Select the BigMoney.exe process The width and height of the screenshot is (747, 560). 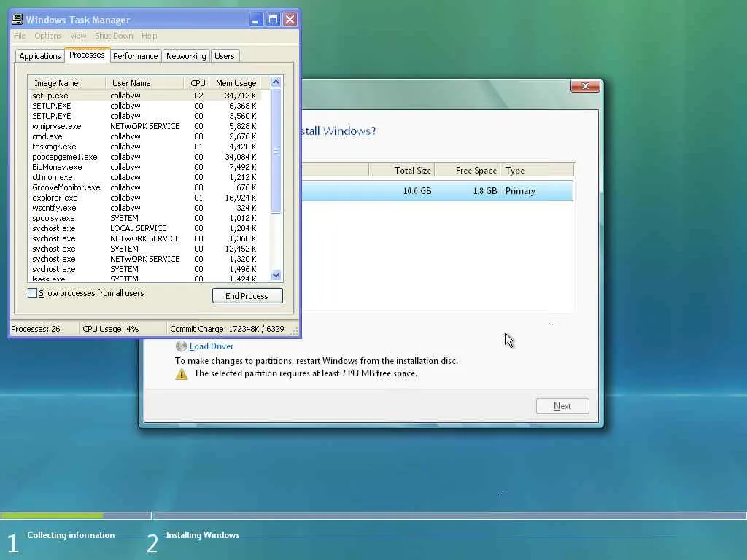point(145,167)
